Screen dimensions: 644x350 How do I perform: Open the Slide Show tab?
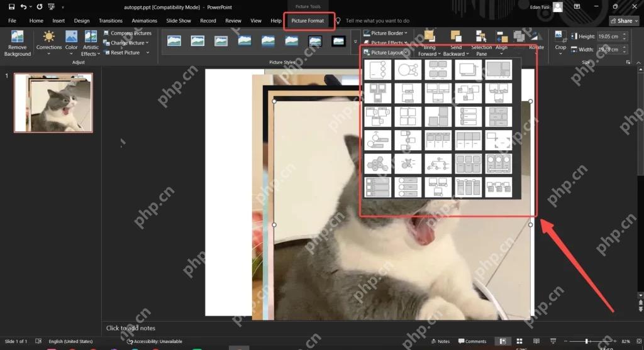click(x=178, y=21)
